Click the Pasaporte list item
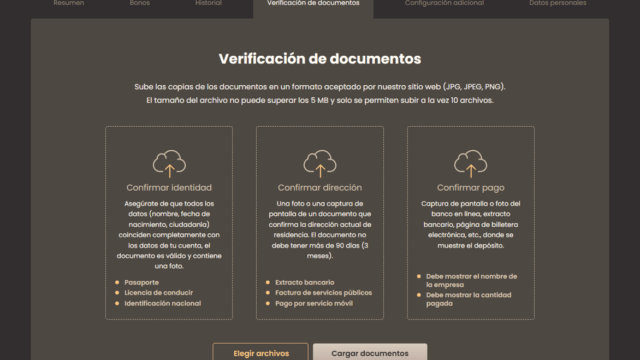Screen dimensions: 640x360 tap(141, 282)
